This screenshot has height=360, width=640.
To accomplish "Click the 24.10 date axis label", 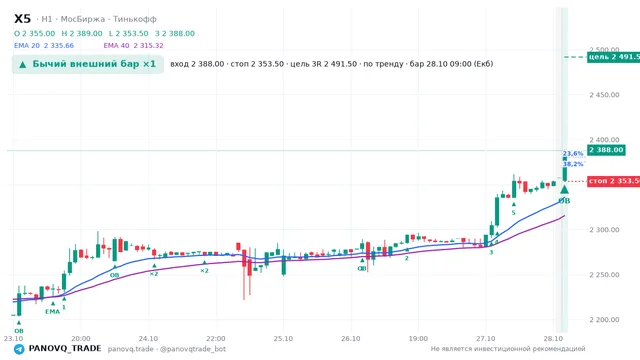I will pos(148,339).
